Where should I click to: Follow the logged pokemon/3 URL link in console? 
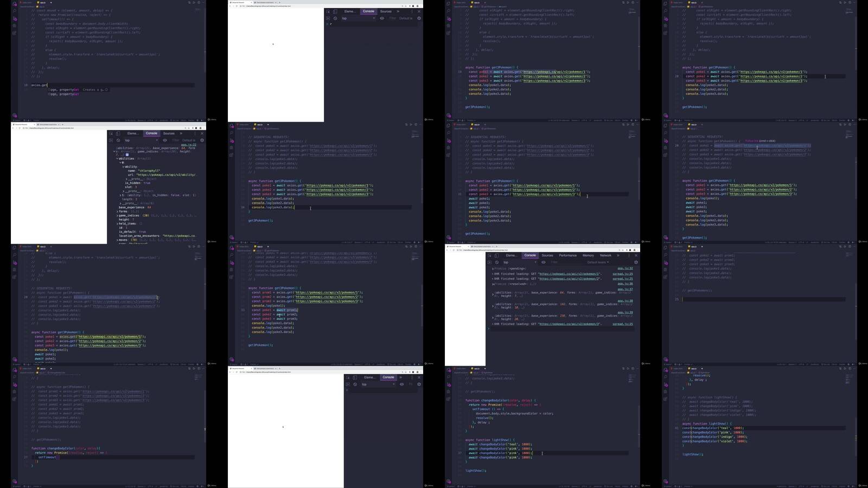570,324
